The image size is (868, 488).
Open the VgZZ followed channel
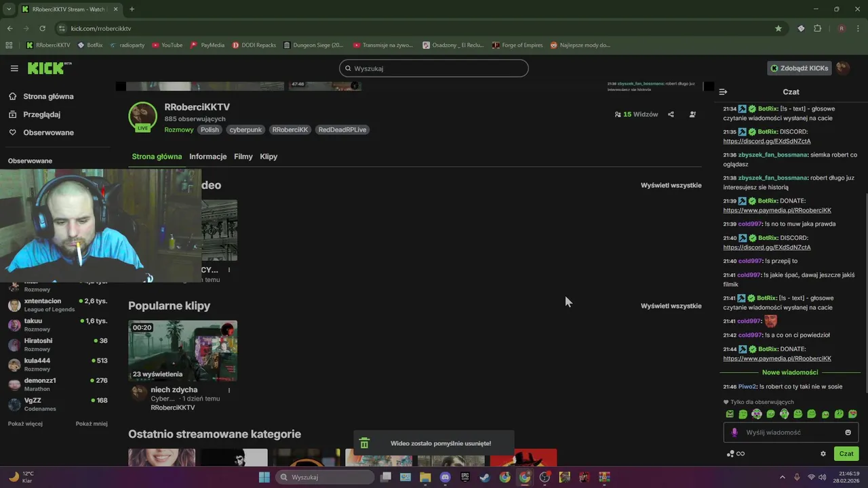tap(58, 404)
